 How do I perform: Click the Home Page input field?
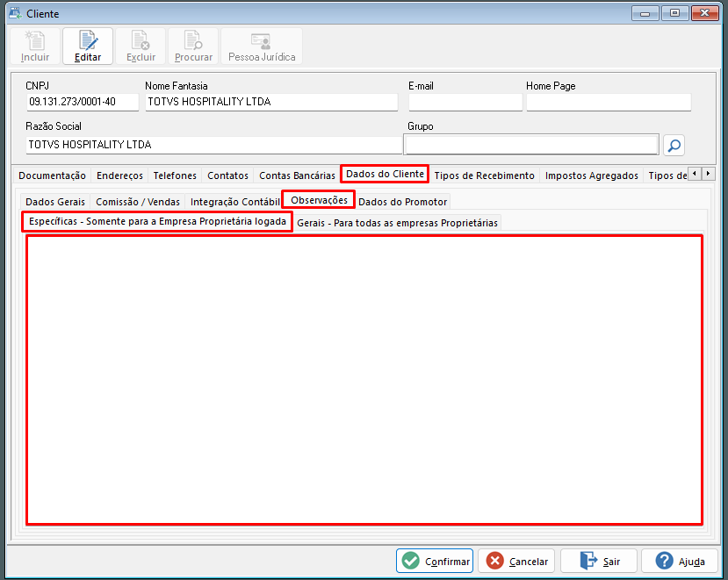609,102
